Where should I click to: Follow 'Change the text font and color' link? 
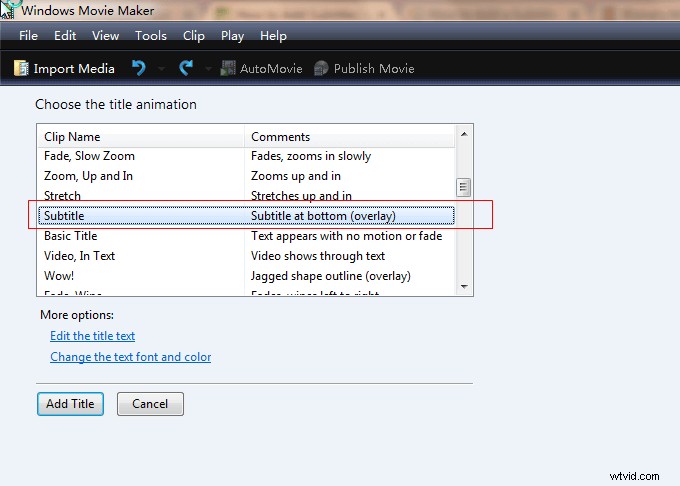(x=131, y=356)
